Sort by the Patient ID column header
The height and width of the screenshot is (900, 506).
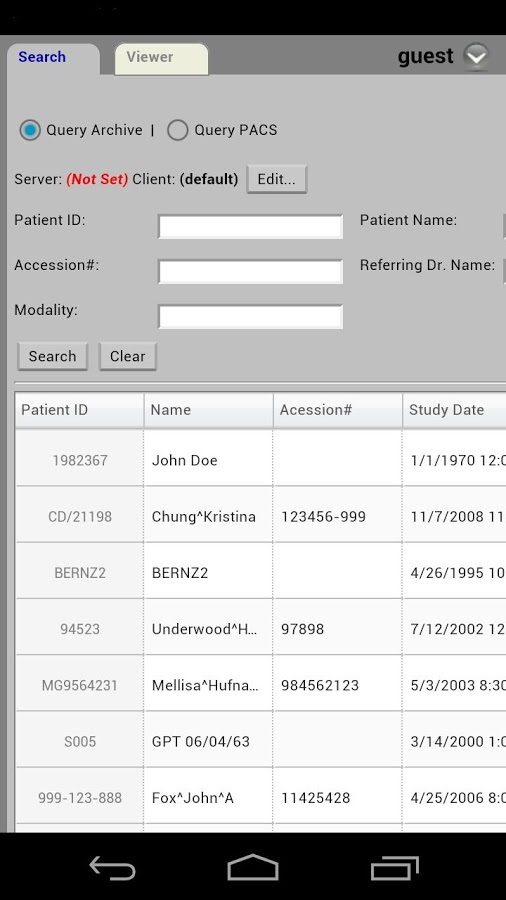coord(80,410)
